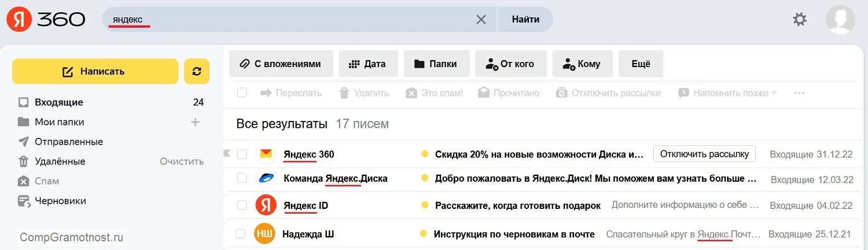Toggle unread dot on Добро пожаловать email
The width and height of the screenshot is (868, 250).
(425, 178)
